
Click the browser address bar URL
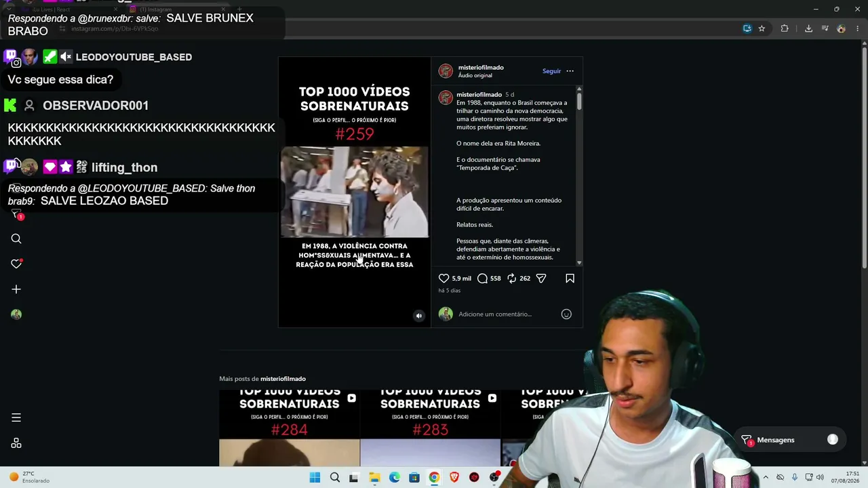click(x=115, y=29)
